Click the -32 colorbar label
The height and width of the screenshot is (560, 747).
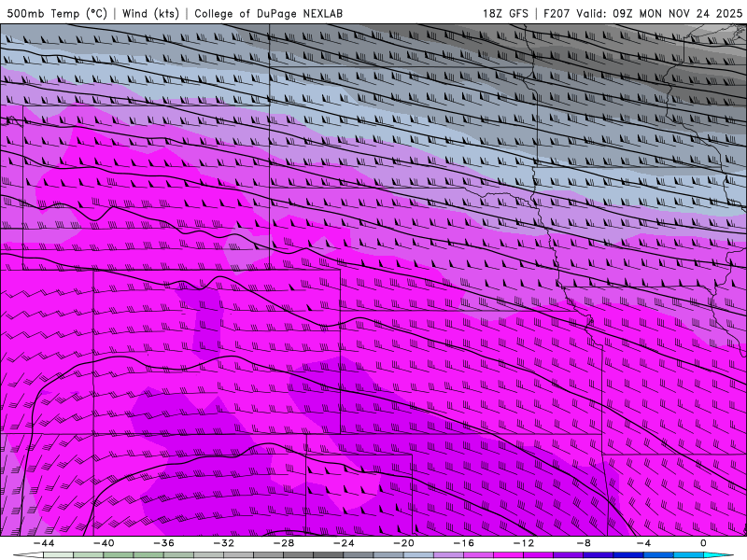224,543
